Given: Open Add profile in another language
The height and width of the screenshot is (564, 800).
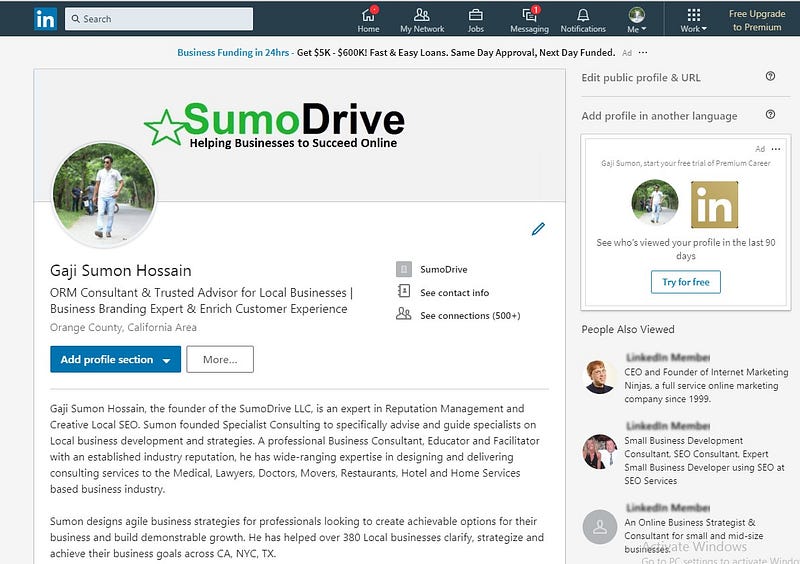Looking at the screenshot, I should tap(659, 116).
